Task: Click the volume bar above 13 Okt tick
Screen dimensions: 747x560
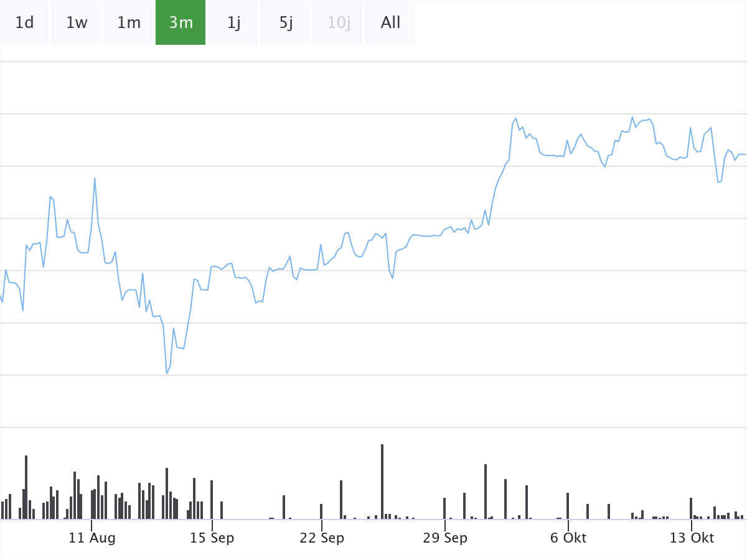Action: 691,508
